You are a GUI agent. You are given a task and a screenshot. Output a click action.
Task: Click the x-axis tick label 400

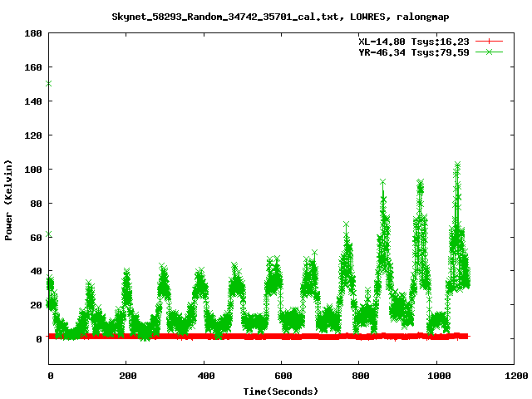[x=205, y=376]
